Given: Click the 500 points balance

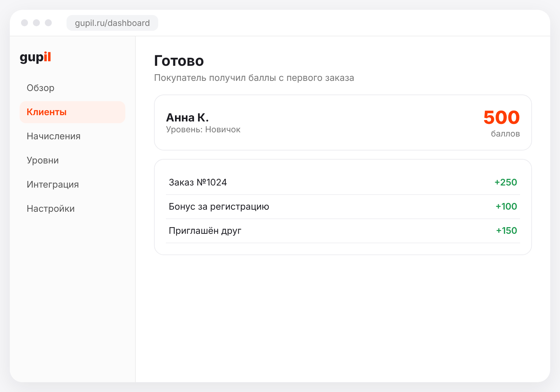Looking at the screenshot, I should coord(502,117).
